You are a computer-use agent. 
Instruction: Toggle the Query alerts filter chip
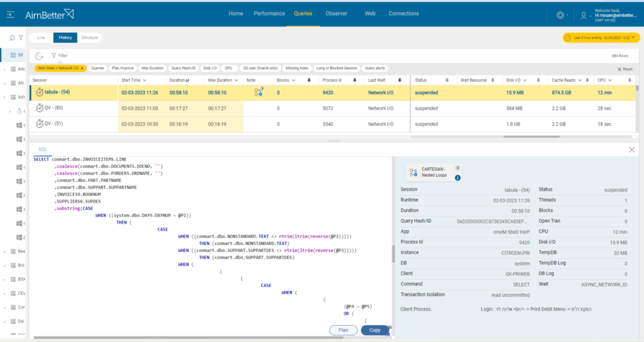click(375, 68)
